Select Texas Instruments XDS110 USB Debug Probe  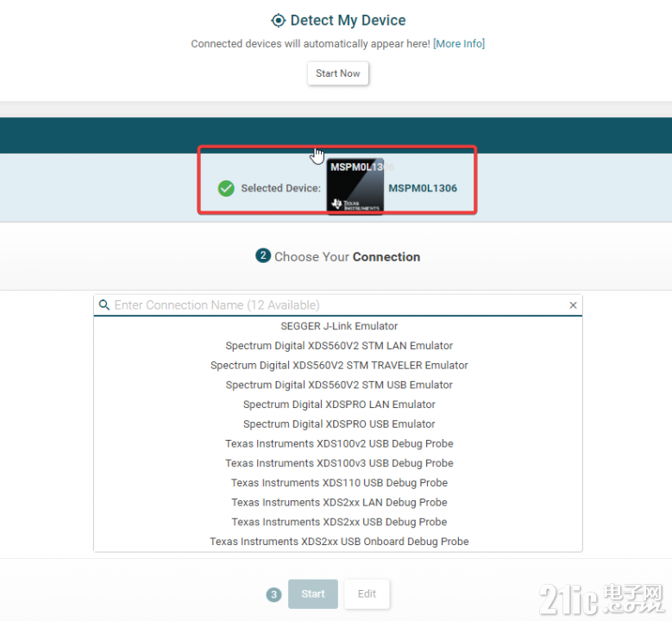(x=339, y=483)
